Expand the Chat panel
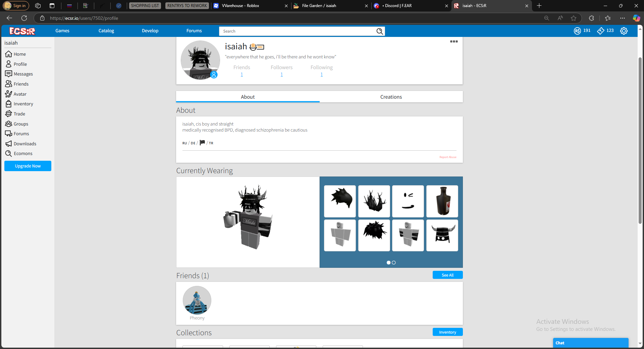Viewport: 644px width, 349px height. [590, 343]
